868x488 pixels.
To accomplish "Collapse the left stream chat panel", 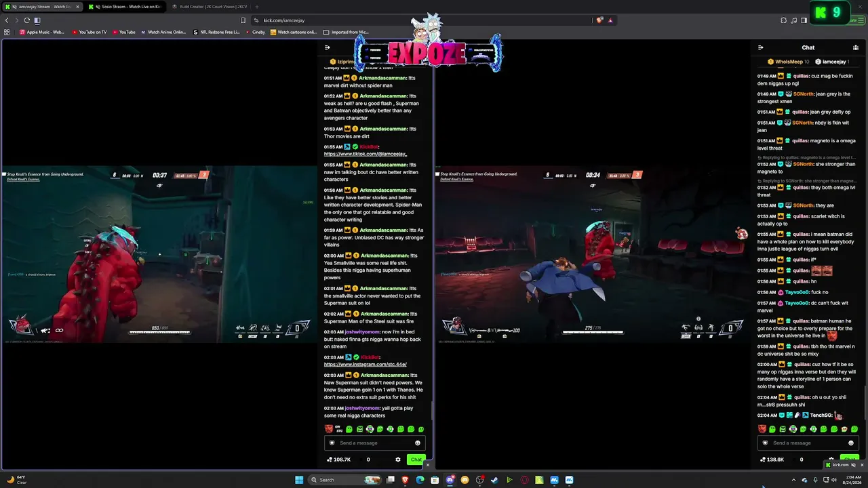I will tap(328, 47).
